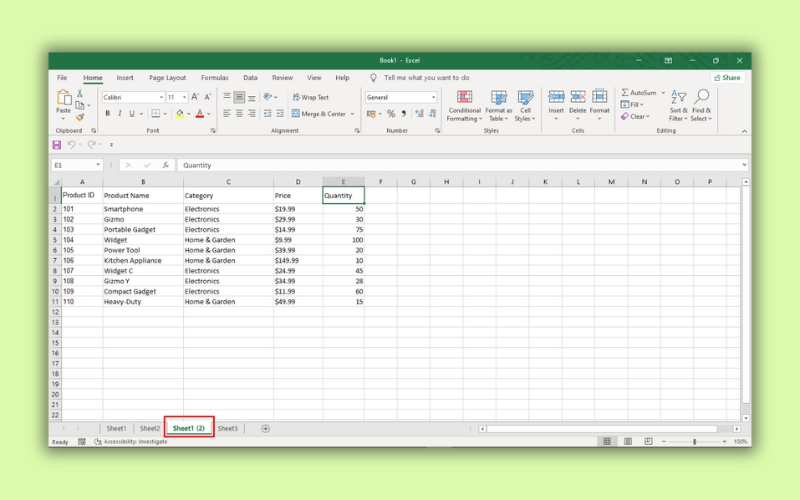Image resolution: width=800 pixels, height=500 pixels.
Task: Expand the Merge & Center dropdown arrow
Action: click(352, 114)
